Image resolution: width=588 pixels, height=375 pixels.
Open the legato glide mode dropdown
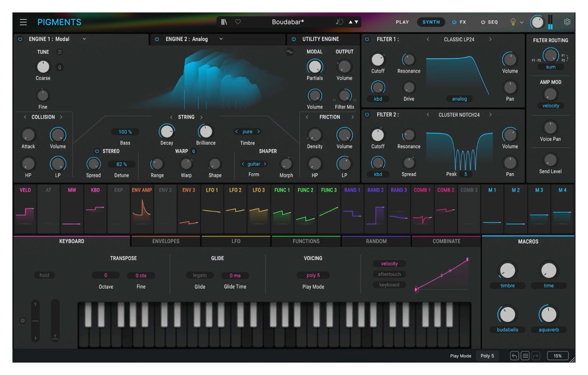click(x=199, y=275)
